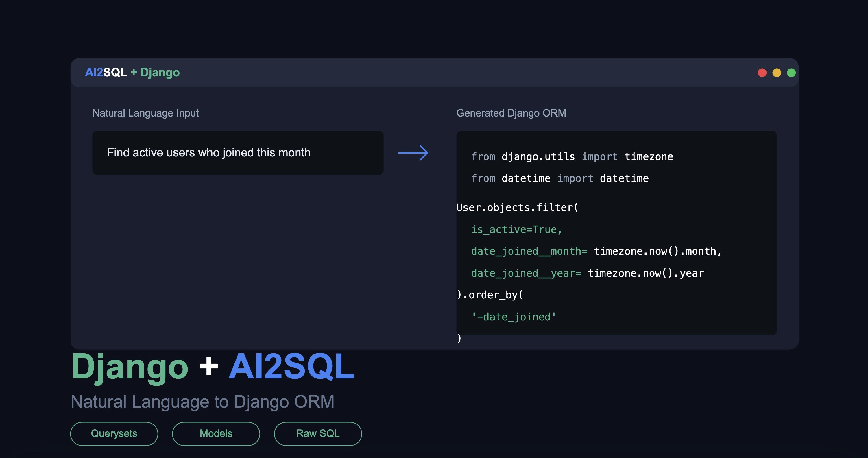868x458 pixels.
Task: Open the Raw SQL pill button
Action: pyautogui.click(x=318, y=433)
